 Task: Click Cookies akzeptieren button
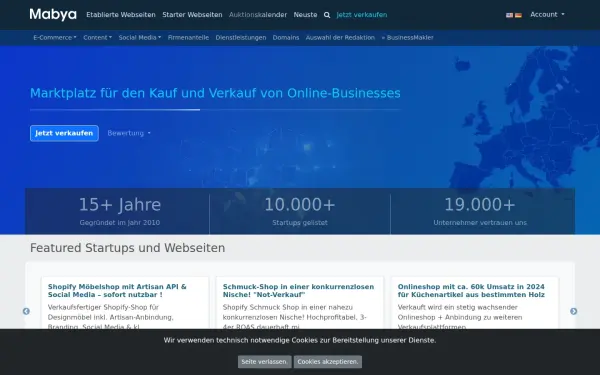tap(328, 362)
